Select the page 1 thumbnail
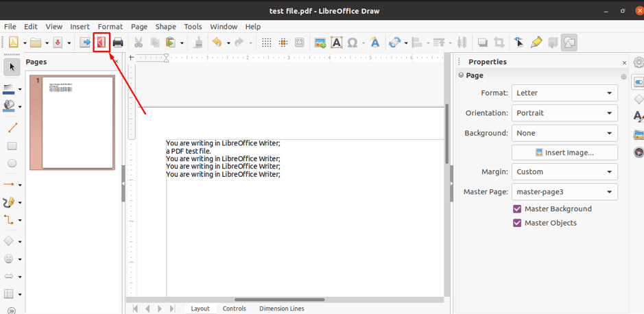 (x=72, y=122)
